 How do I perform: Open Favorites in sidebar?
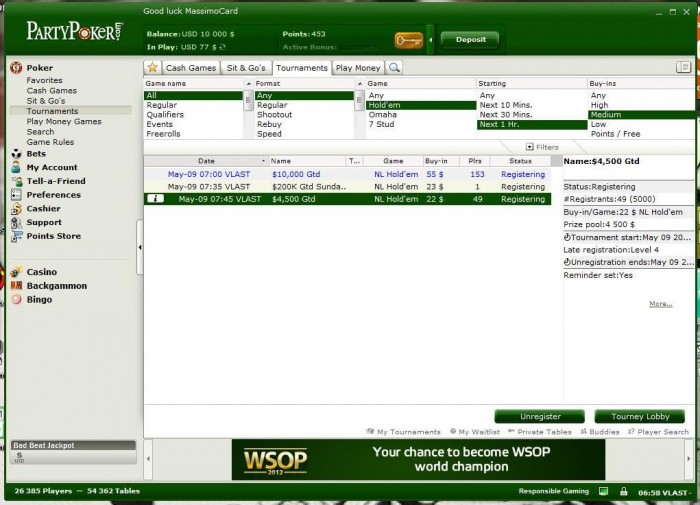coord(44,80)
